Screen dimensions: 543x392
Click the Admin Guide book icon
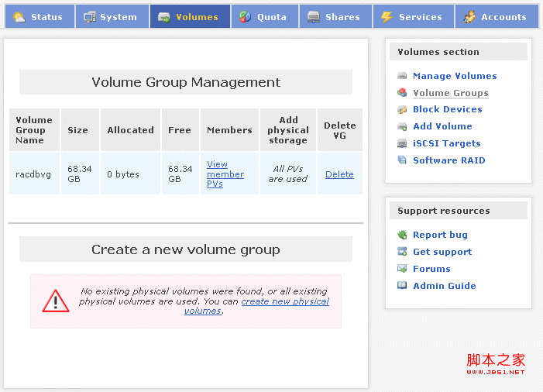pyautogui.click(x=402, y=286)
